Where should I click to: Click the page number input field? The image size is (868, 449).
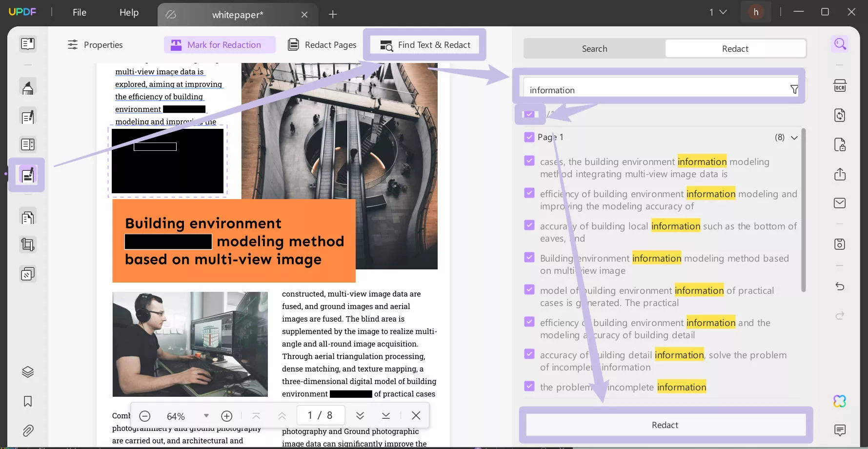pyautogui.click(x=321, y=415)
